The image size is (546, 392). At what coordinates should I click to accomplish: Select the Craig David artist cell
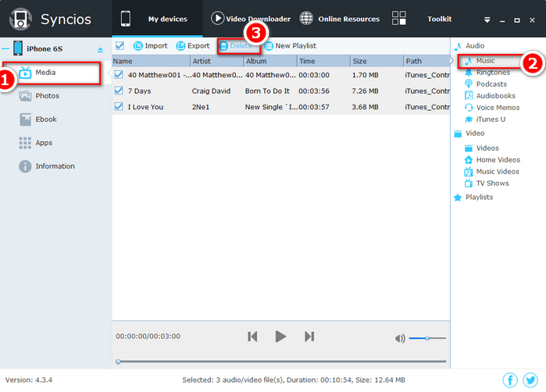(x=211, y=91)
